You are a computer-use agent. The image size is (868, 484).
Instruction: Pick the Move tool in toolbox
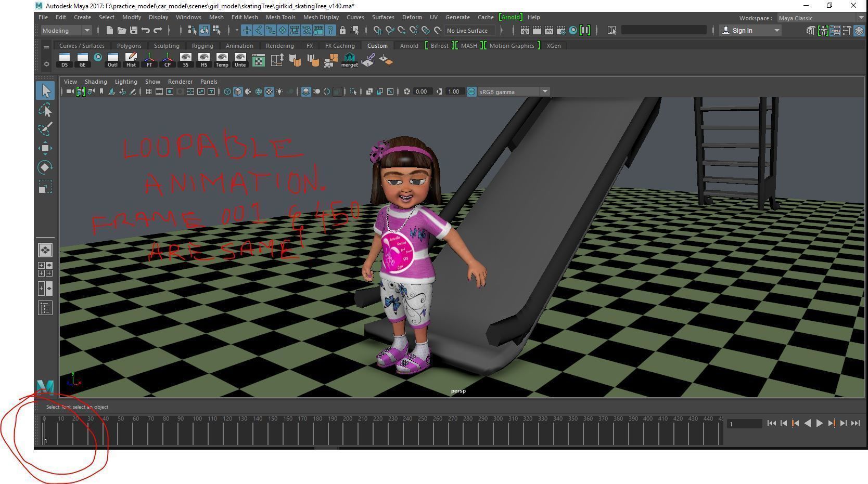click(45, 148)
